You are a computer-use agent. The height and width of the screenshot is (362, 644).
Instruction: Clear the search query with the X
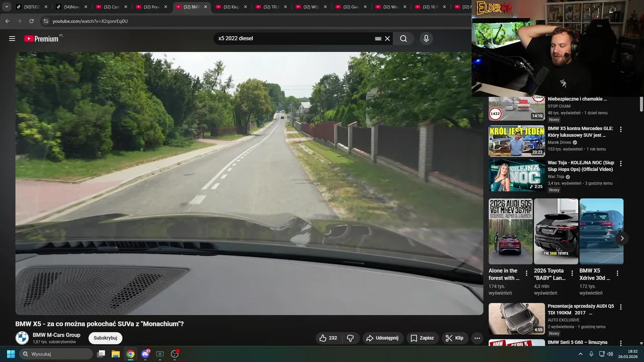[x=387, y=39]
